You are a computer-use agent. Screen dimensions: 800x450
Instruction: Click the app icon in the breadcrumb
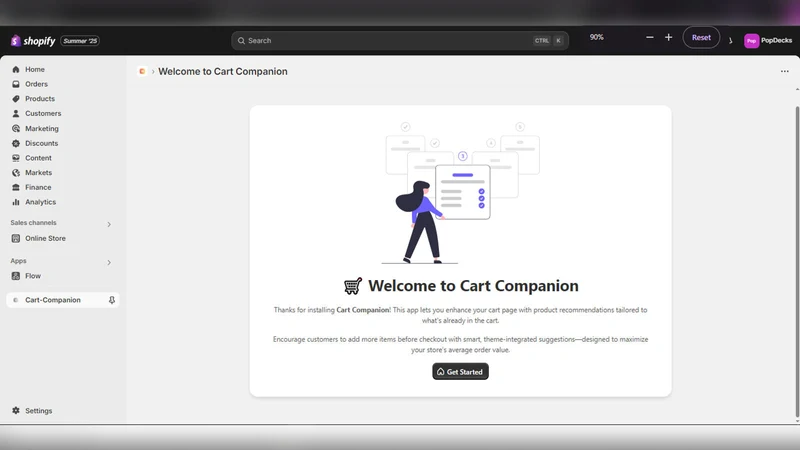coord(142,71)
